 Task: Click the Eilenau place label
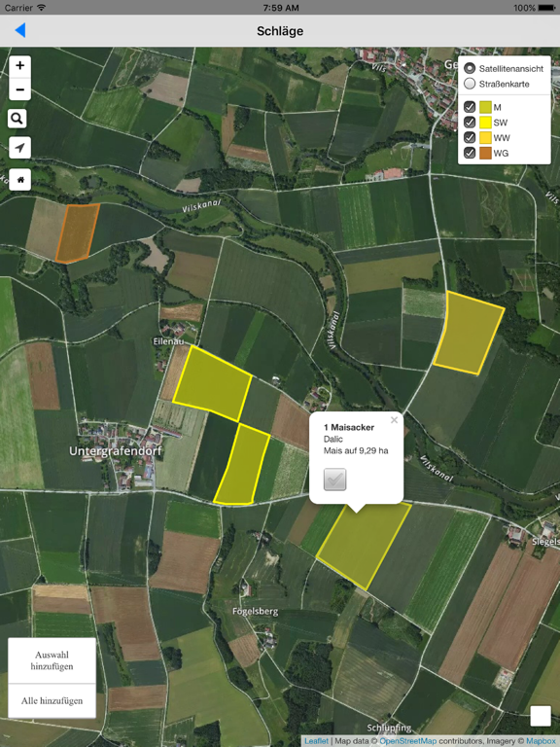168,341
